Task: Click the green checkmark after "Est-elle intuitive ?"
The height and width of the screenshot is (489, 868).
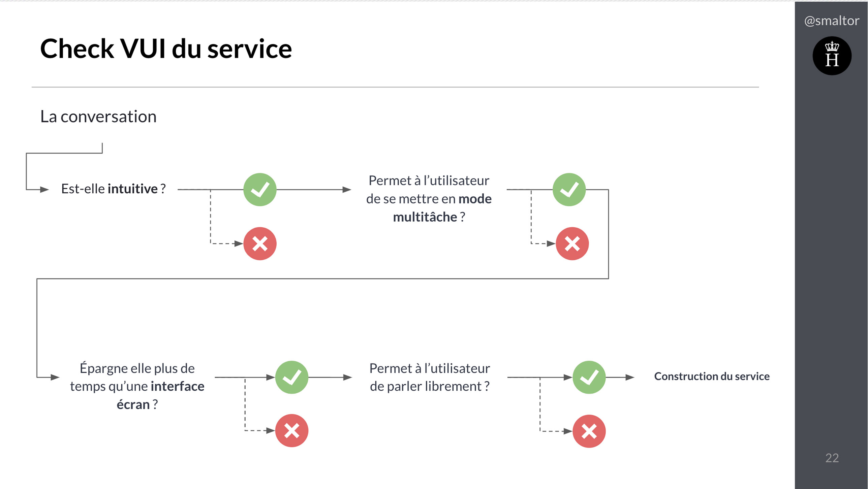Action: [260, 190]
